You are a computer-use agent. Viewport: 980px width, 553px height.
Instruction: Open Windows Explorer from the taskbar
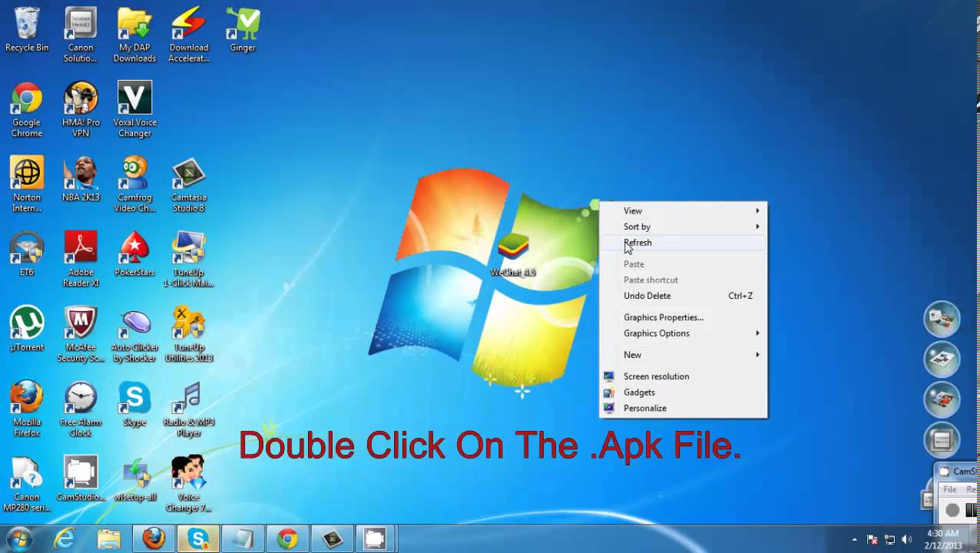109,539
